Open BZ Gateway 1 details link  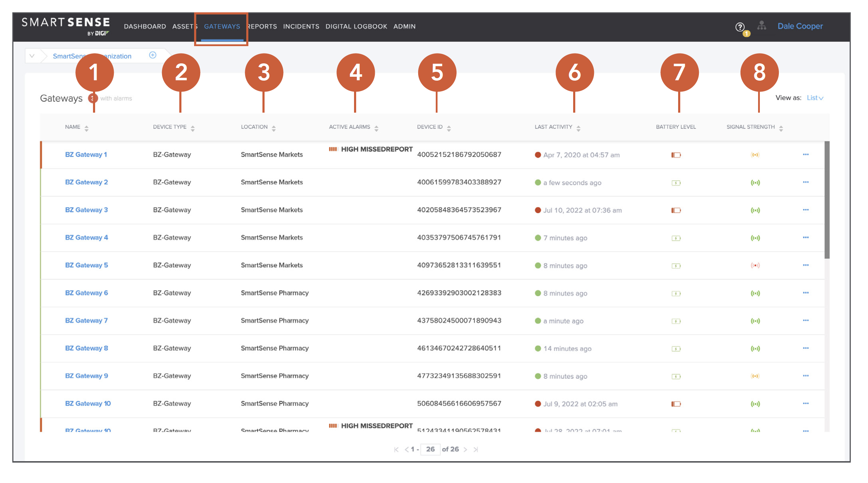[x=86, y=155]
